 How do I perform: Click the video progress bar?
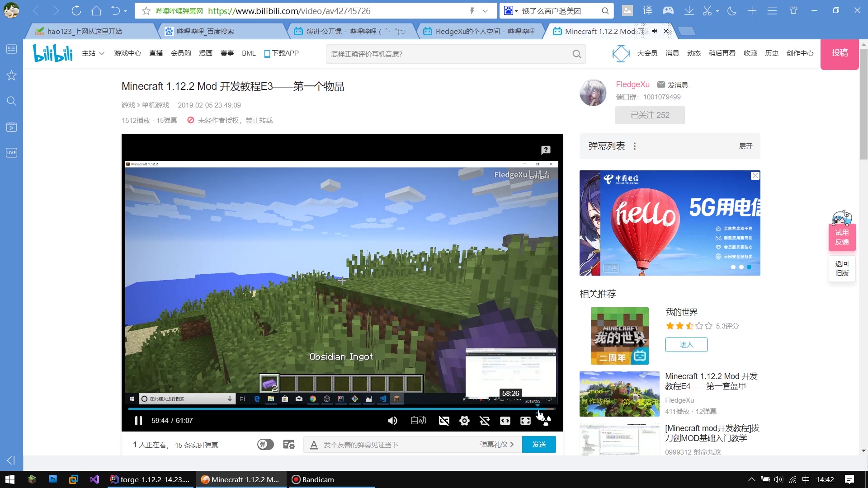(x=341, y=409)
